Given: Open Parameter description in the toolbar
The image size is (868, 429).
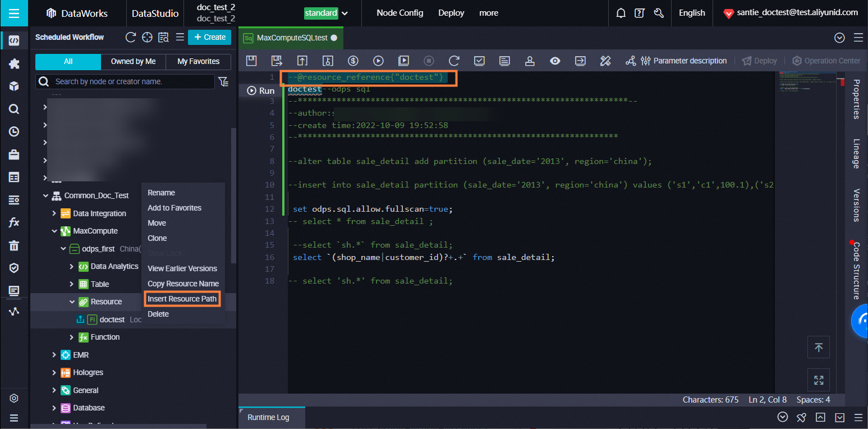Looking at the screenshot, I should coord(683,61).
